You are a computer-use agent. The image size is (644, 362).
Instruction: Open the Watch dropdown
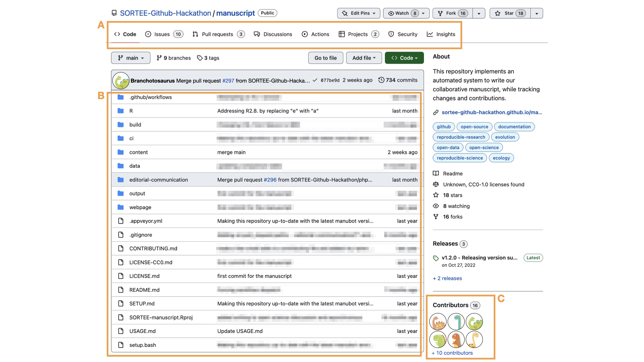click(x=406, y=13)
